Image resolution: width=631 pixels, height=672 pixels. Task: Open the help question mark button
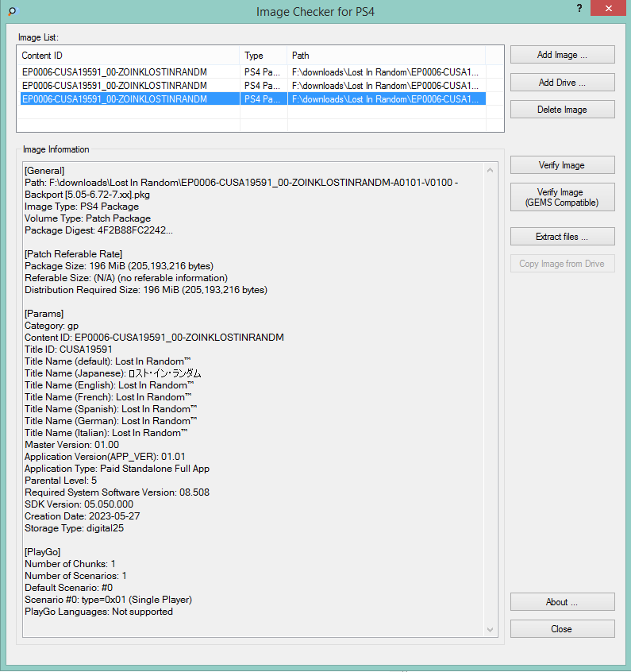tap(579, 8)
